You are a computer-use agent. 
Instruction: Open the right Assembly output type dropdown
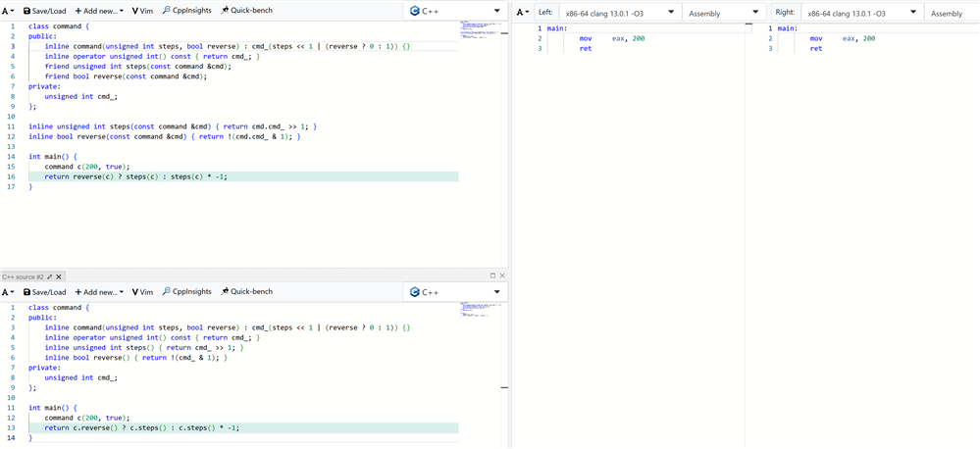pyautogui.click(x=952, y=13)
